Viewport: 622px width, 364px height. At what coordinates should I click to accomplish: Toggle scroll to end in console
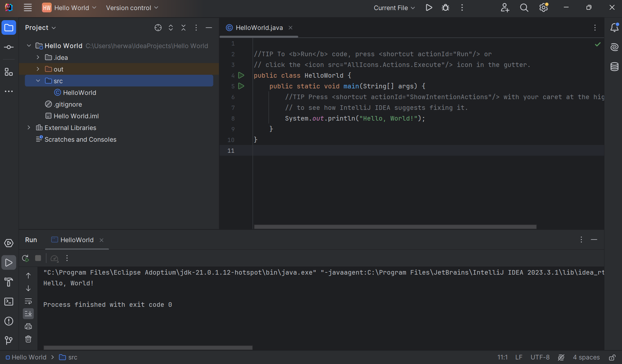tap(28, 314)
